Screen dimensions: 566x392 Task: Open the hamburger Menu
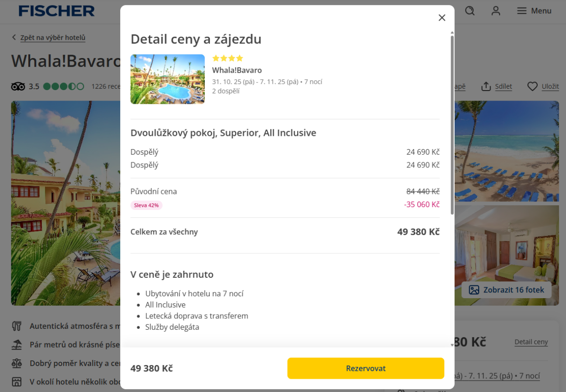[x=534, y=11]
